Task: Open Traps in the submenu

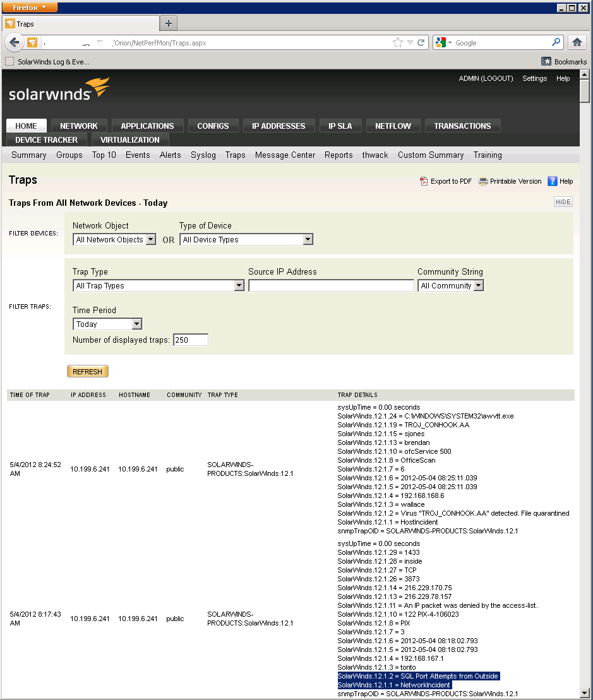Action: coord(236,155)
